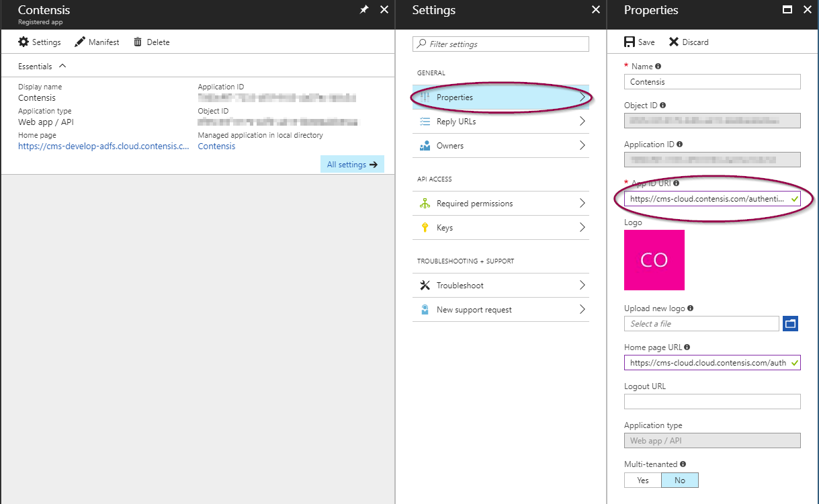Open the Owners settings
Image resolution: width=819 pixels, height=504 pixels.
501,146
